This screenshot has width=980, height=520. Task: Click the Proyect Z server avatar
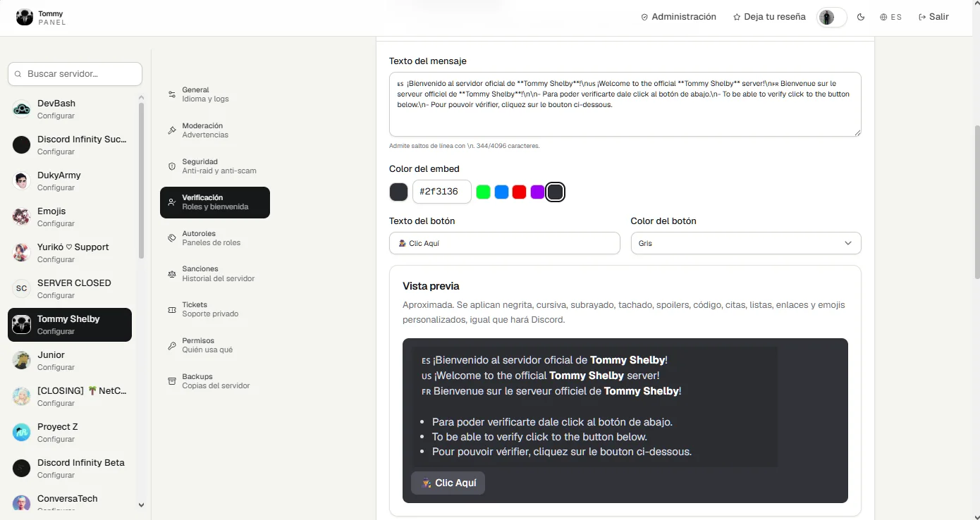(x=22, y=433)
